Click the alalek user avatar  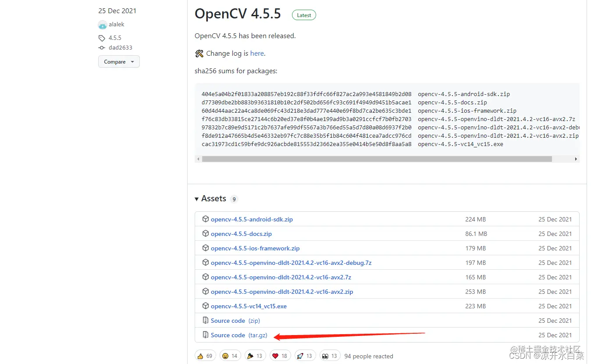pos(103,25)
